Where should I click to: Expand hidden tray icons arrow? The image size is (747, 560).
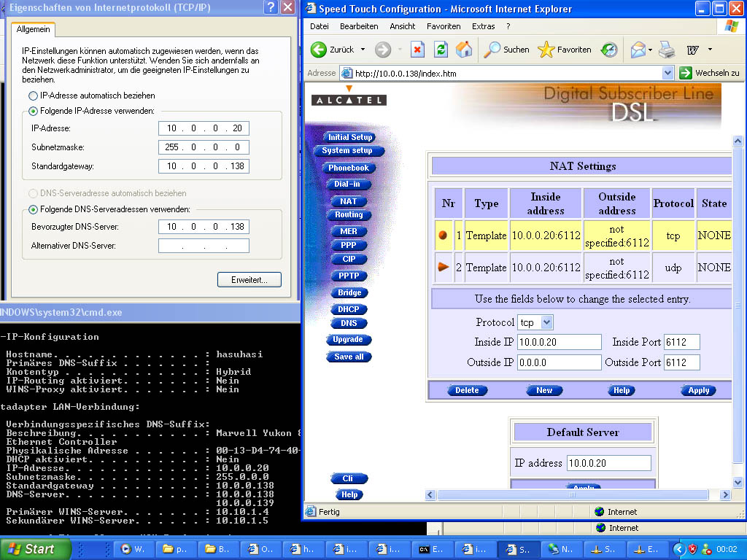(x=679, y=549)
